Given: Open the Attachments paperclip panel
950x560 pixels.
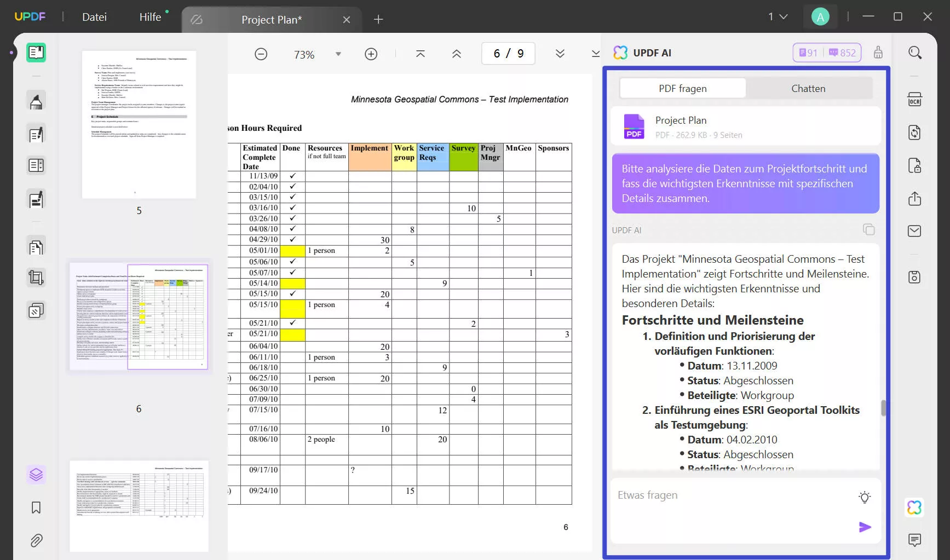Looking at the screenshot, I should 36,541.
